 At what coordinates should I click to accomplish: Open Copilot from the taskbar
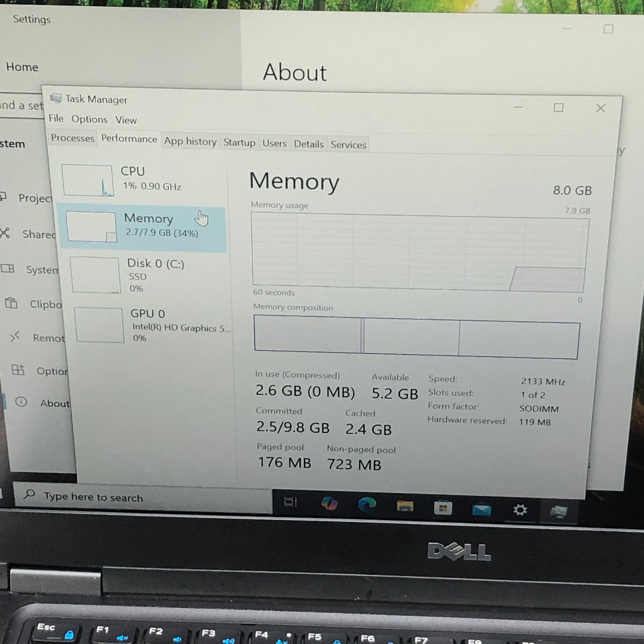[x=329, y=504]
